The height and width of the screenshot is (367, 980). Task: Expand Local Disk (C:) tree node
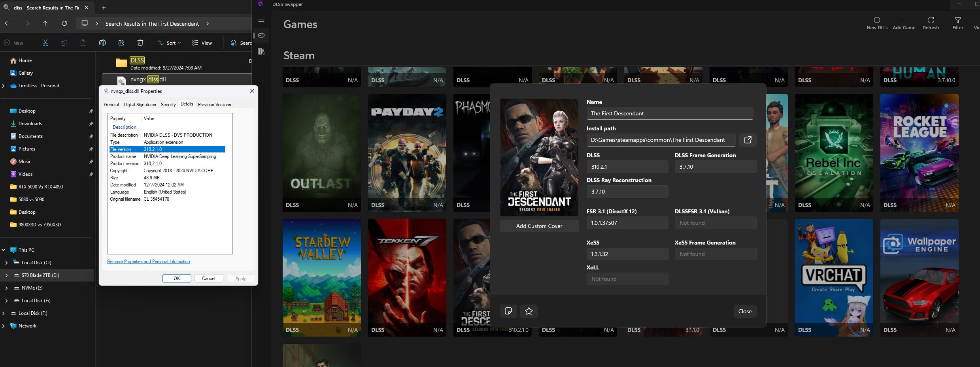tap(7, 263)
